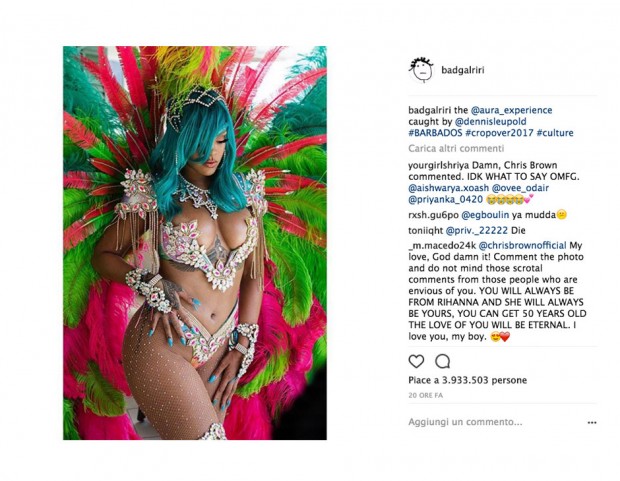Viewport: 620px width, 481px height.
Task: Open the @aishwarya.xoash mention
Action: [x=448, y=188]
